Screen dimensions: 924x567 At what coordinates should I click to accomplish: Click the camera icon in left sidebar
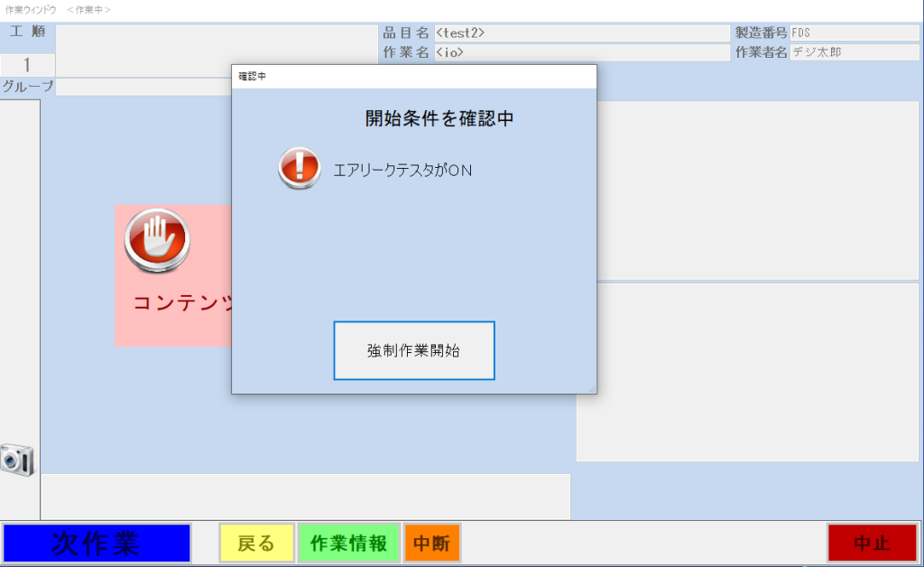17,460
